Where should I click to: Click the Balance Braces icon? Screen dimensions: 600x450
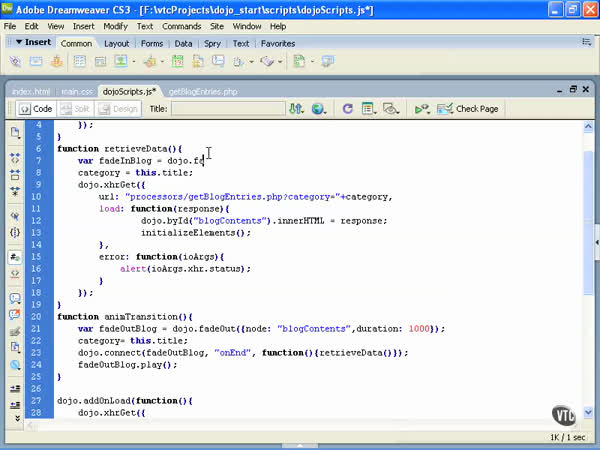15,233
